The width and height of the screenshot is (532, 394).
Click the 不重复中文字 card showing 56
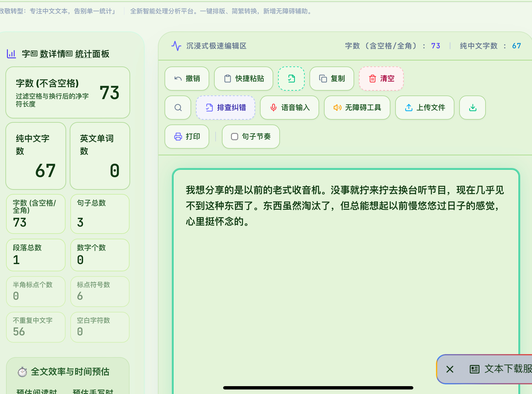pyautogui.click(x=36, y=327)
